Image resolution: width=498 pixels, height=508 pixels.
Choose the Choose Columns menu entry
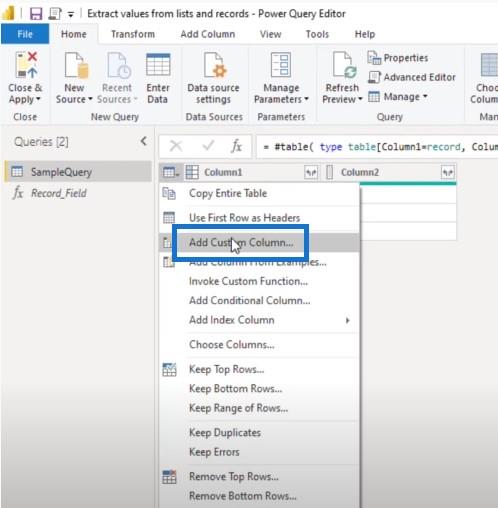[x=260, y=345]
